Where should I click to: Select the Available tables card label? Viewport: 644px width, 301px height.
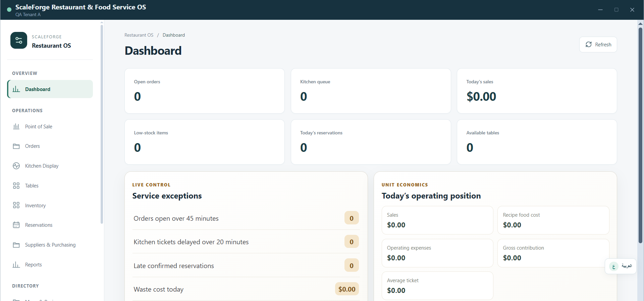(x=483, y=133)
